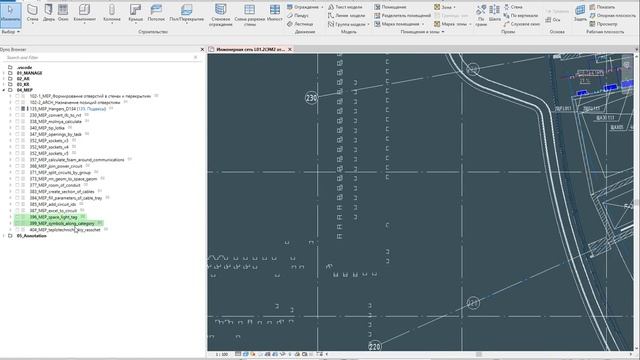The height and width of the screenshot is (360, 640).
Task: Tick checkbox for 371_MEP_split_circuits_by_group script
Action: tap(18, 173)
